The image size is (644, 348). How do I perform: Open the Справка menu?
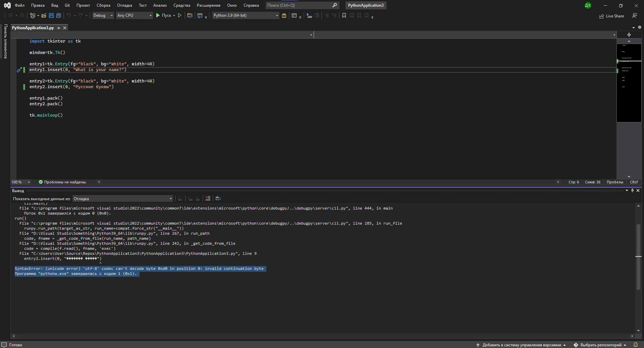click(251, 5)
